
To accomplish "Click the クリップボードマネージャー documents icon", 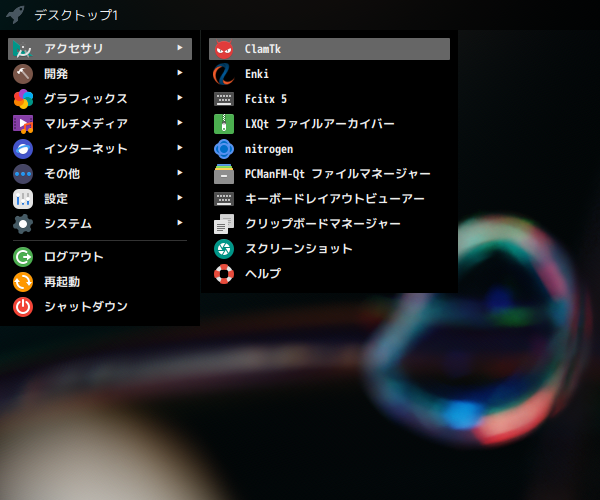I will [224, 224].
